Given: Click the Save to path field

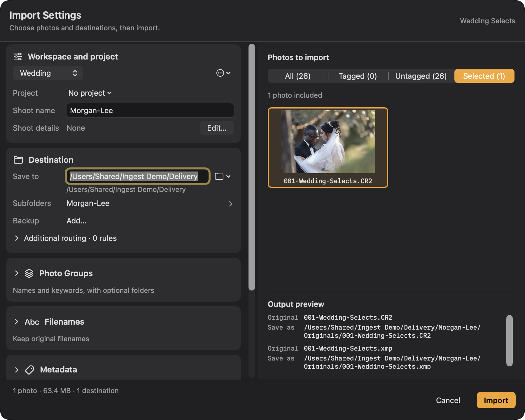Looking at the screenshot, I should pos(138,176).
